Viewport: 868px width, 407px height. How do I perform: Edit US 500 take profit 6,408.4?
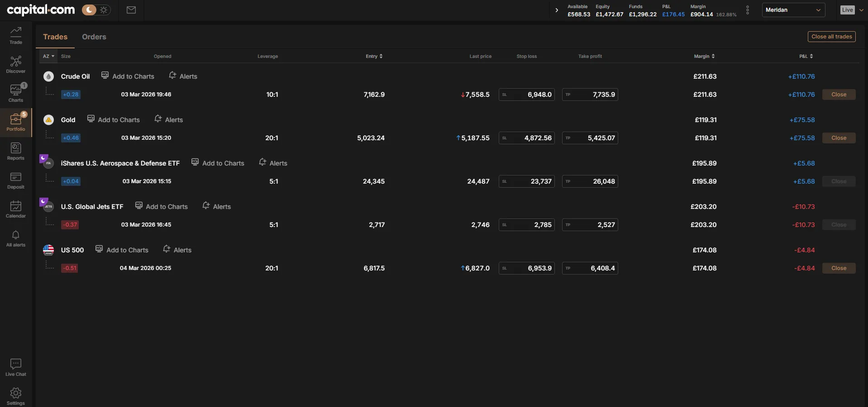click(590, 268)
